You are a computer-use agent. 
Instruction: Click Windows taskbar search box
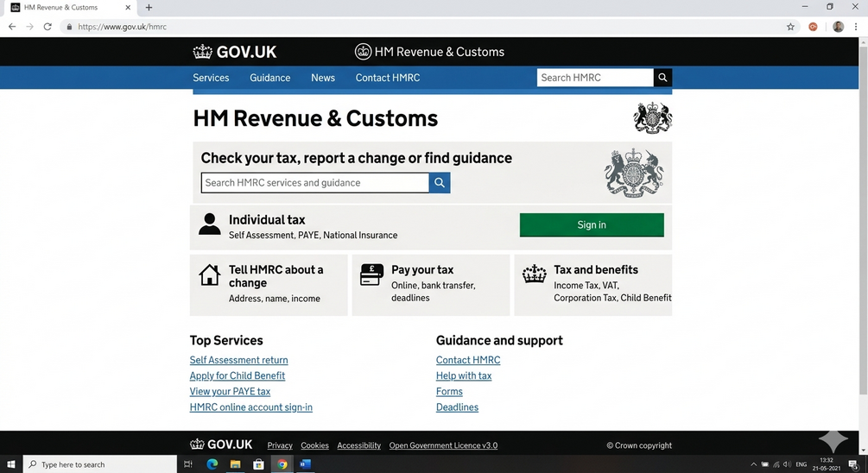pyautogui.click(x=100, y=464)
